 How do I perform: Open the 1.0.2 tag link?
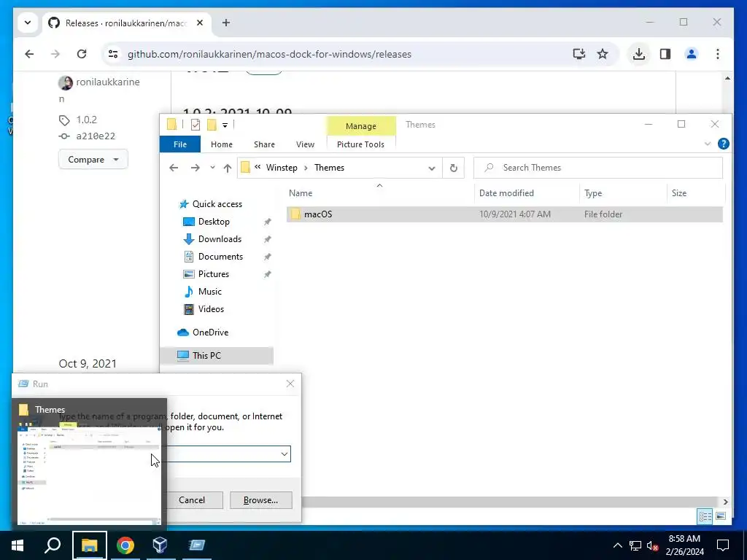click(x=86, y=120)
